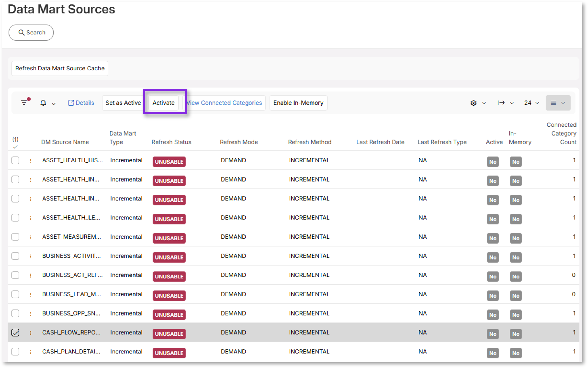Open View Connected Categories link
The image size is (588, 368).
pos(224,103)
